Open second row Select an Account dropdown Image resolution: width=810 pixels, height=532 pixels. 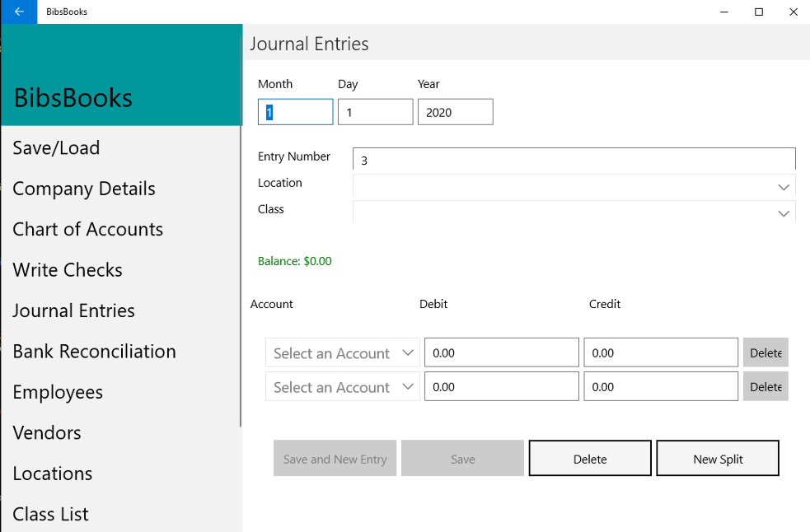(x=342, y=387)
